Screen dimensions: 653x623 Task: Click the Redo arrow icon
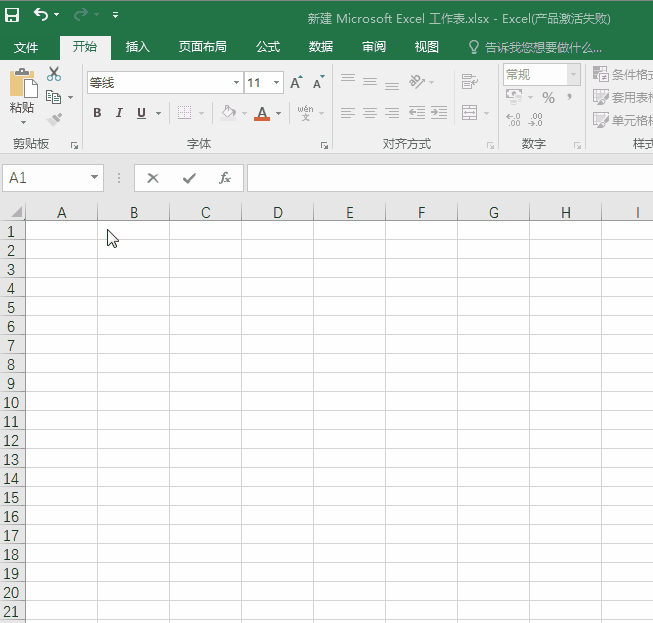click(x=80, y=15)
